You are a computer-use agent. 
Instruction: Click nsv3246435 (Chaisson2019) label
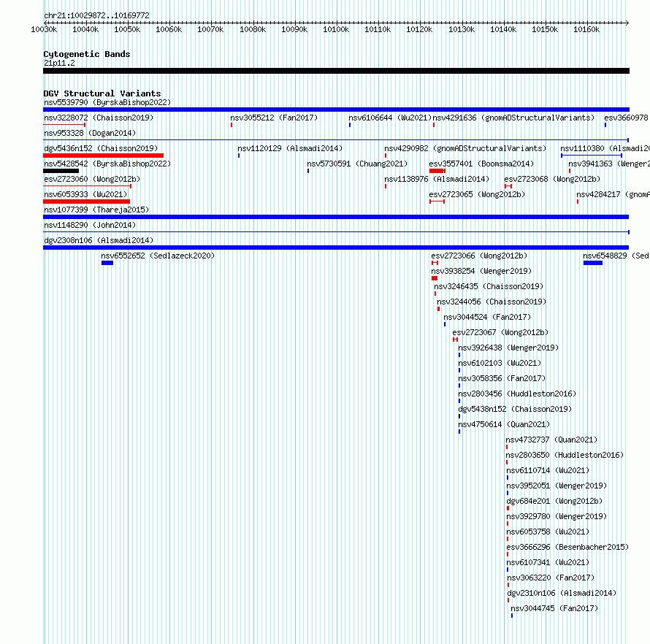(489, 286)
